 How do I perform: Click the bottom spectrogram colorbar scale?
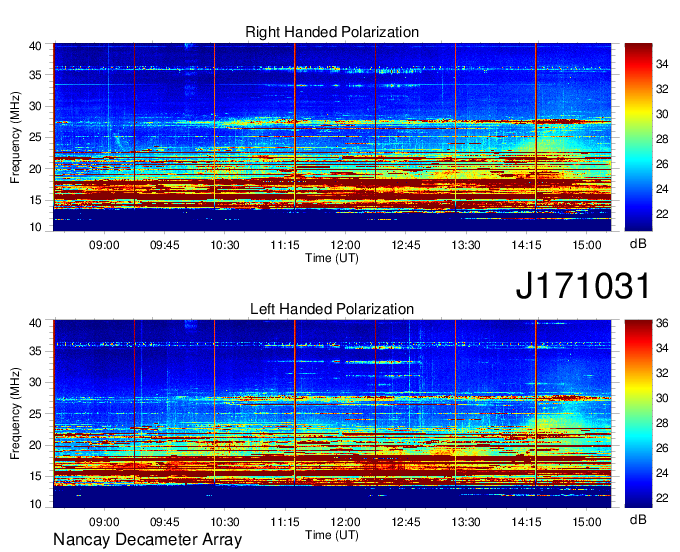click(638, 414)
